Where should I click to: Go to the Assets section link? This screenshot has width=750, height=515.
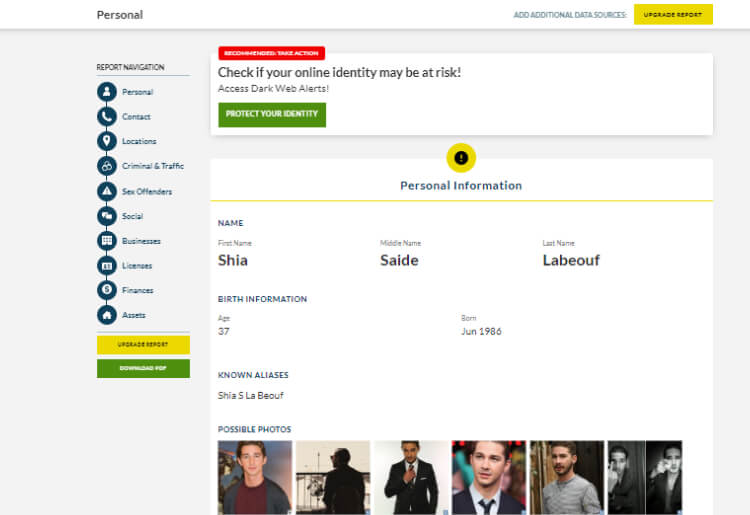pyautogui.click(x=134, y=316)
